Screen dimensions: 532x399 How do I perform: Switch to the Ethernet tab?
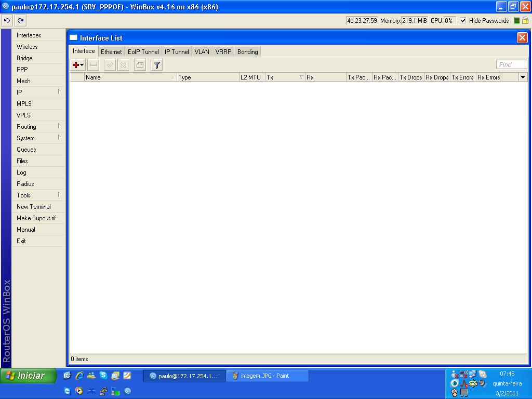pos(111,51)
